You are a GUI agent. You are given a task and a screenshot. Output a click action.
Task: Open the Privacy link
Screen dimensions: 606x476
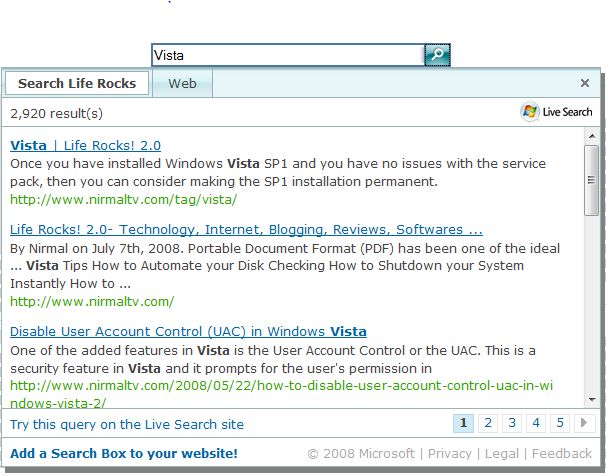449,453
